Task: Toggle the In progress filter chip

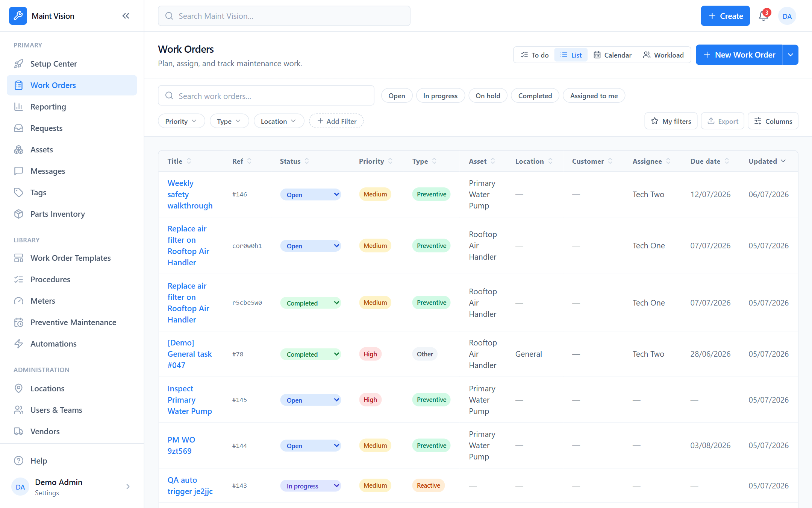Action: (x=440, y=96)
